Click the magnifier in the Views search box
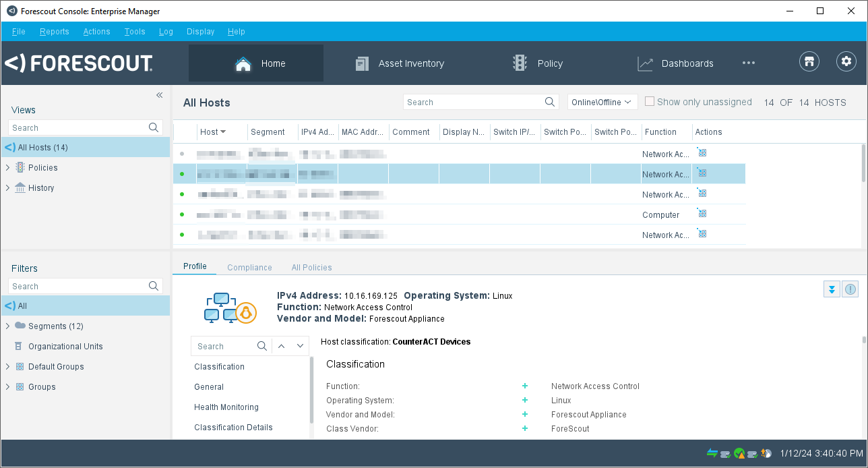 (154, 127)
